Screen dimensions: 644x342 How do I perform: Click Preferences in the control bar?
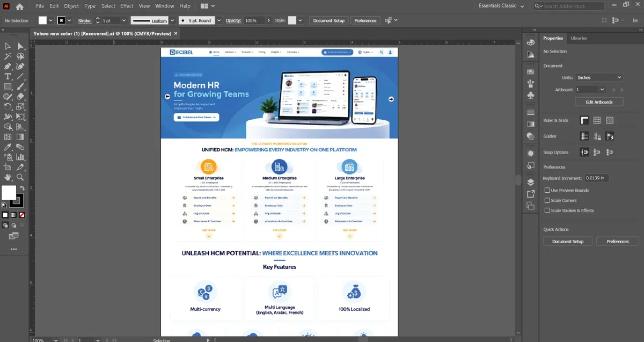click(x=365, y=20)
